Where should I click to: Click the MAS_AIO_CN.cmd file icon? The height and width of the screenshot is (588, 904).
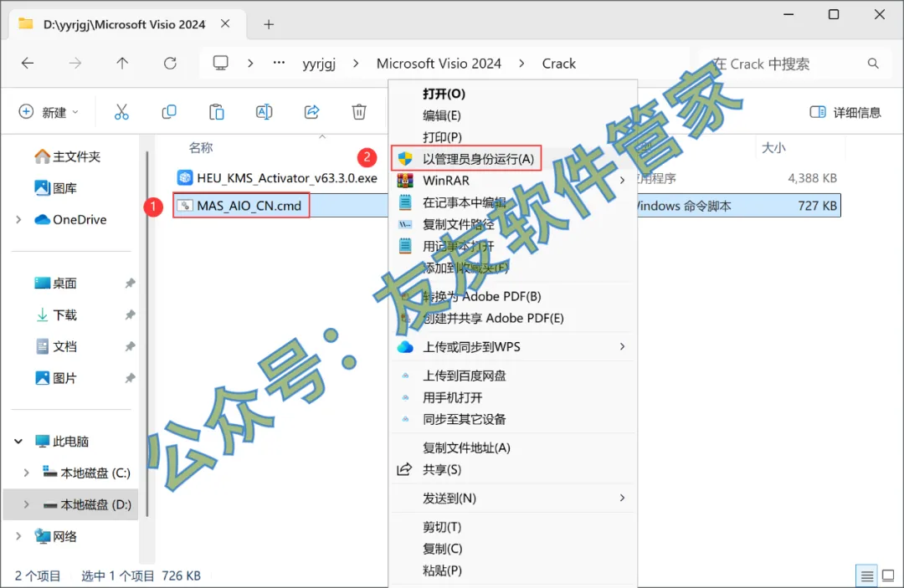pos(184,205)
